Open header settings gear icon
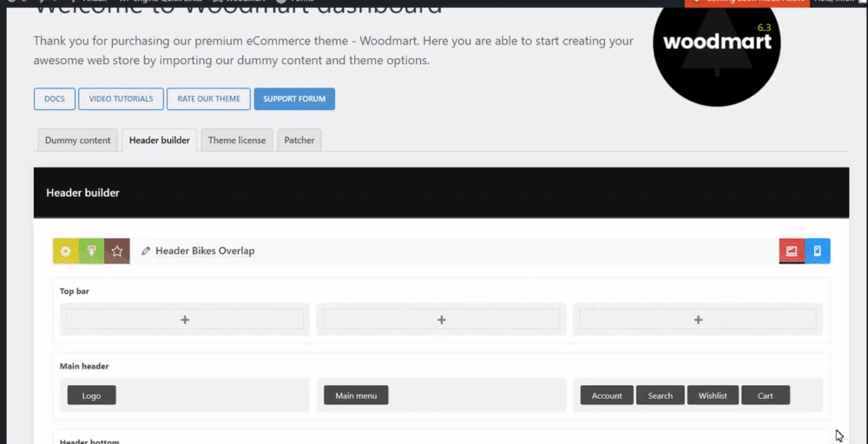 click(66, 251)
